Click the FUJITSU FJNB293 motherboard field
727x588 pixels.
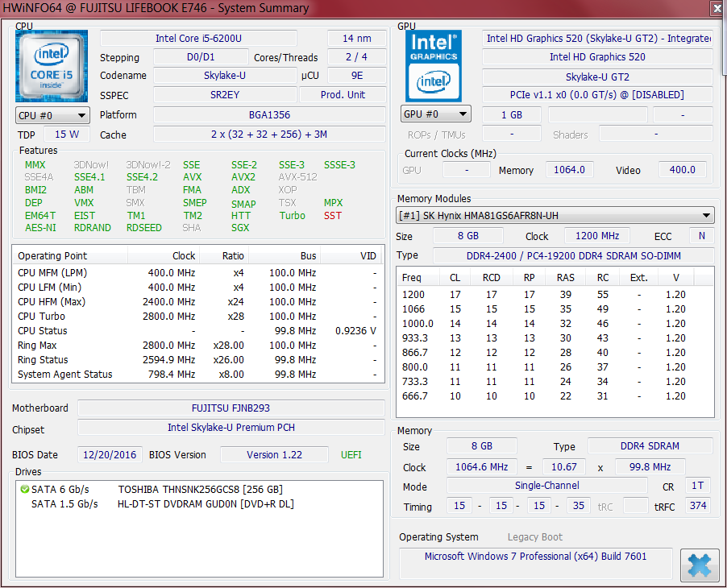click(231, 408)
